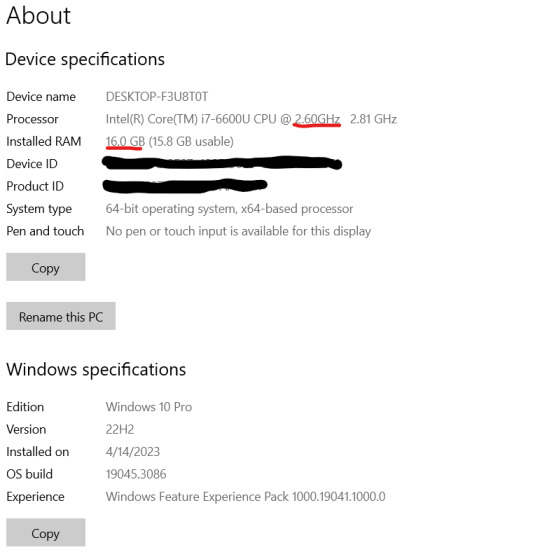The width and height of the screenshot is (540, 552).
Task: Click the Copy button under Device specifications
Action: [x=46, y=267]
